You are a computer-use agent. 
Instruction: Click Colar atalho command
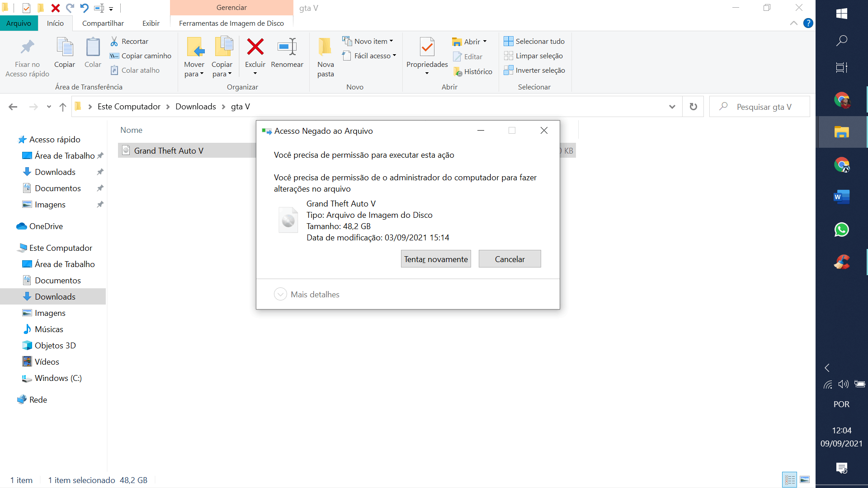135,70
